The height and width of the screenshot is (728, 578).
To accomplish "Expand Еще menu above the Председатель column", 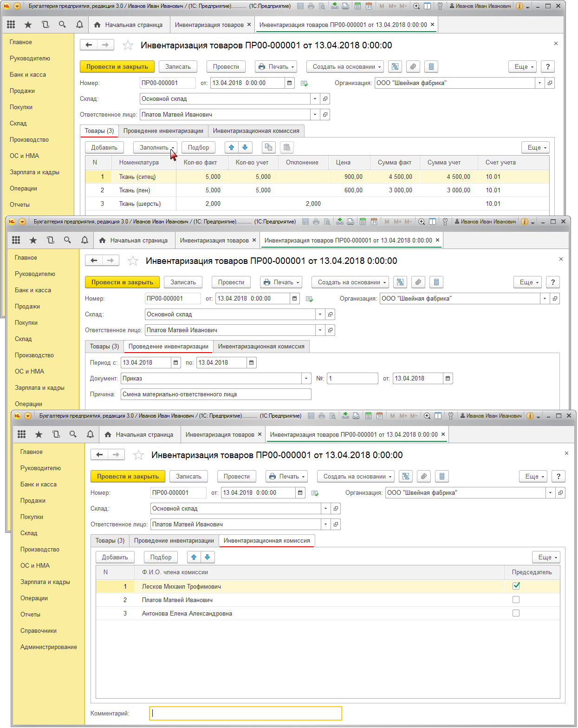I will pyautogui.click(x=547, y=557).
